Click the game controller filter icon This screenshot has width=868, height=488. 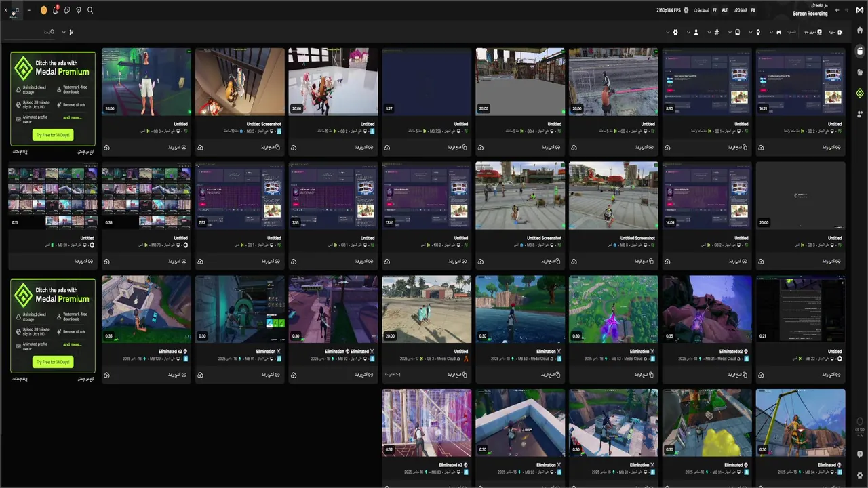[x=778, y=32]
